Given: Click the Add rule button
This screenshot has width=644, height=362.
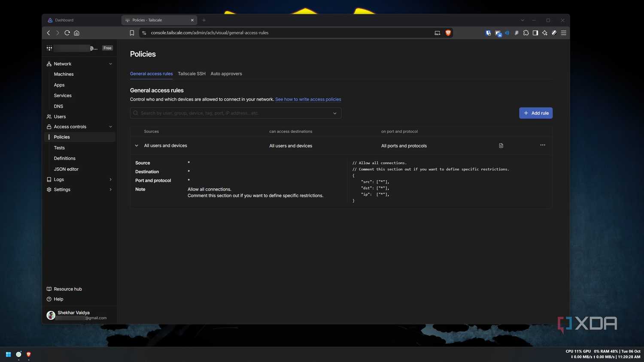Looking at the screenshot, I should [x=536, y=113].
